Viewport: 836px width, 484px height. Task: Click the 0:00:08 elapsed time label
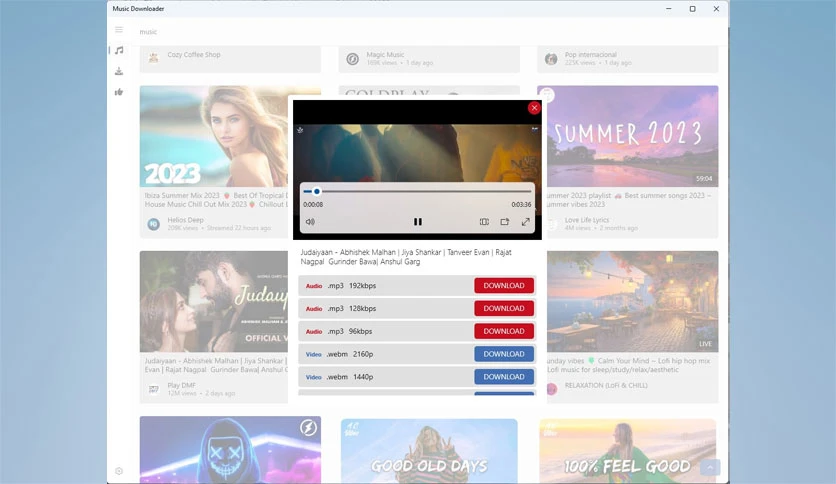(313, 205)
